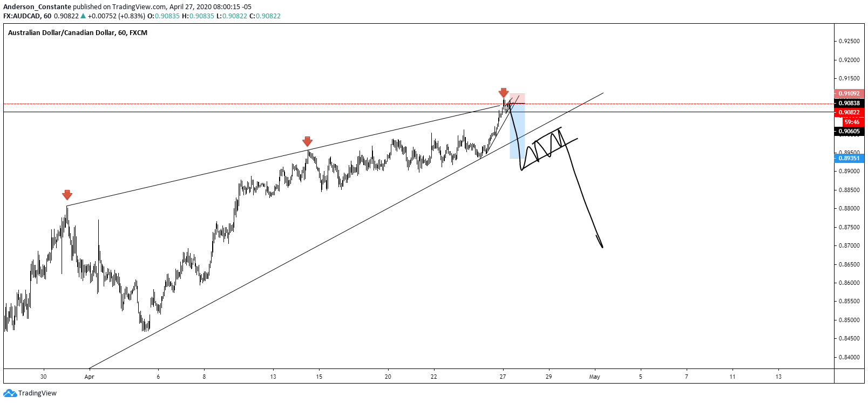
Task: Click the 0.88000 price axis value
Action: (x=849, y=208)
